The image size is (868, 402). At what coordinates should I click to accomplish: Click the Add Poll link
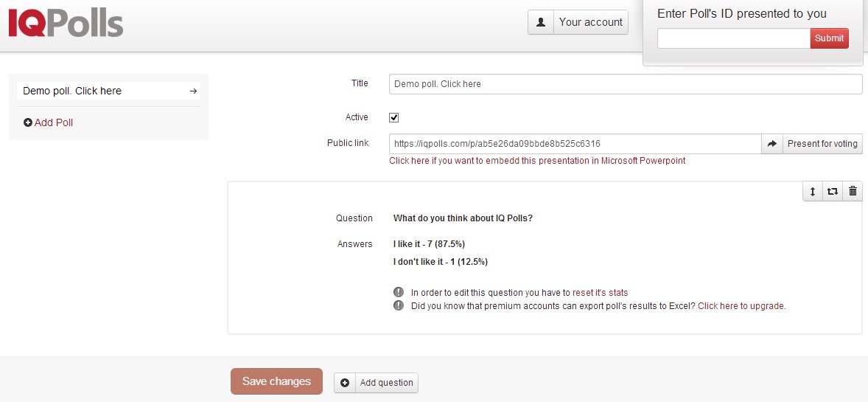54,122
